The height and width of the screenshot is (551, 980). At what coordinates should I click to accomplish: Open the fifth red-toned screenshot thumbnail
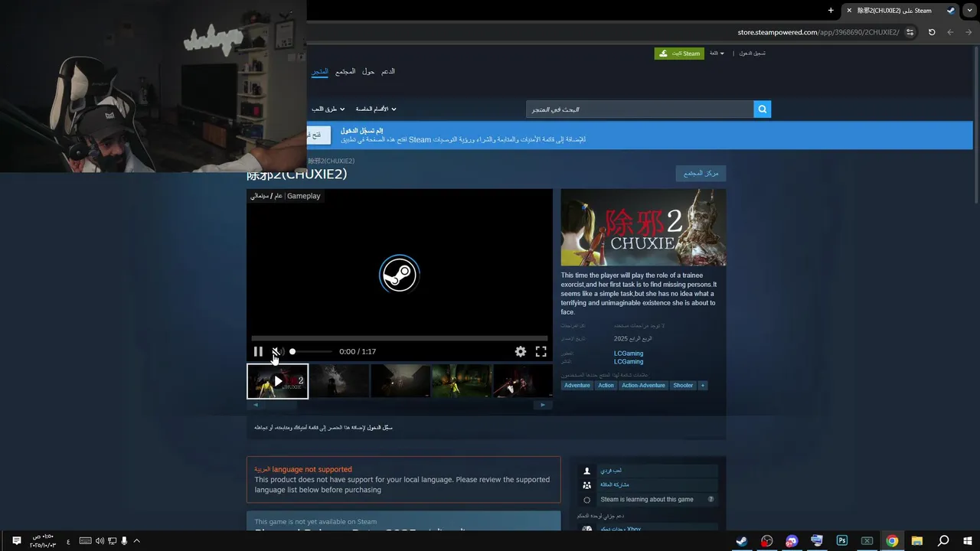click(x=523, y=380)
